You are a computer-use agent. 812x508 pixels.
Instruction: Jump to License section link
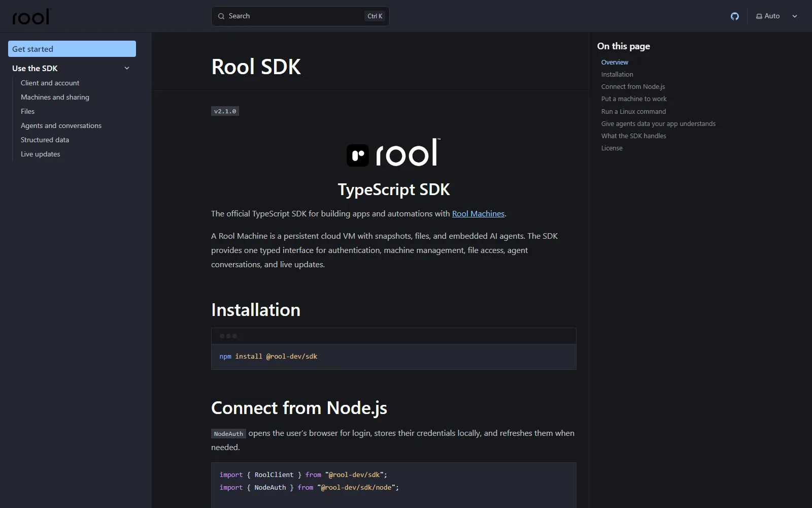(612, 148)
